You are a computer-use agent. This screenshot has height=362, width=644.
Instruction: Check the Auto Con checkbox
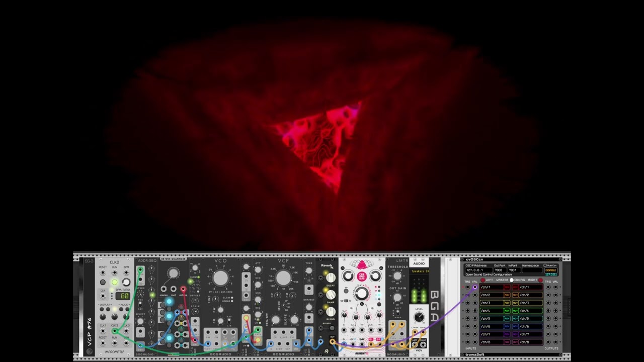[x=545, y=265]
